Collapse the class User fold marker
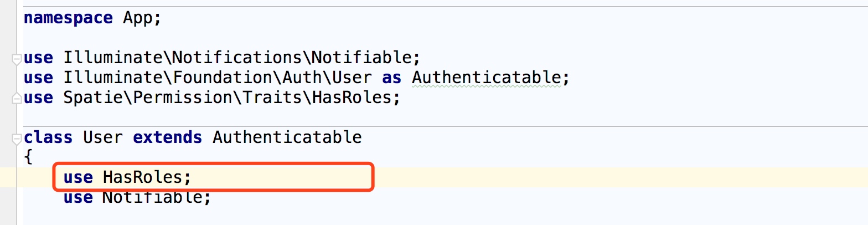The image size is (868, 225). tap(17, 137)
